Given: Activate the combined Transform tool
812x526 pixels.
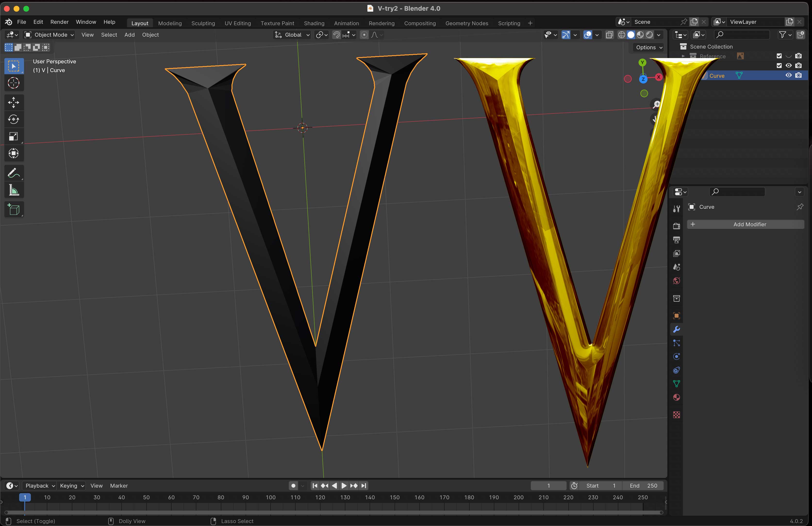Looking at the screenshot, I should coord(14,153).
